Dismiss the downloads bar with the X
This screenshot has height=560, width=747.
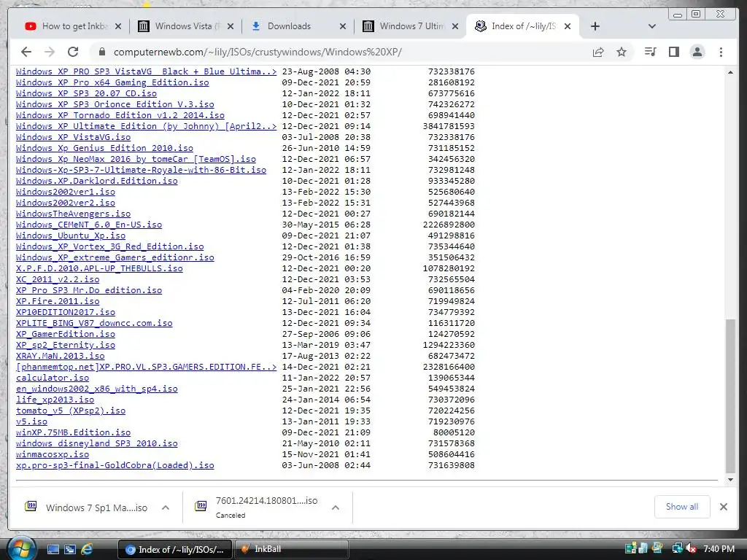(x=724, y=507)
